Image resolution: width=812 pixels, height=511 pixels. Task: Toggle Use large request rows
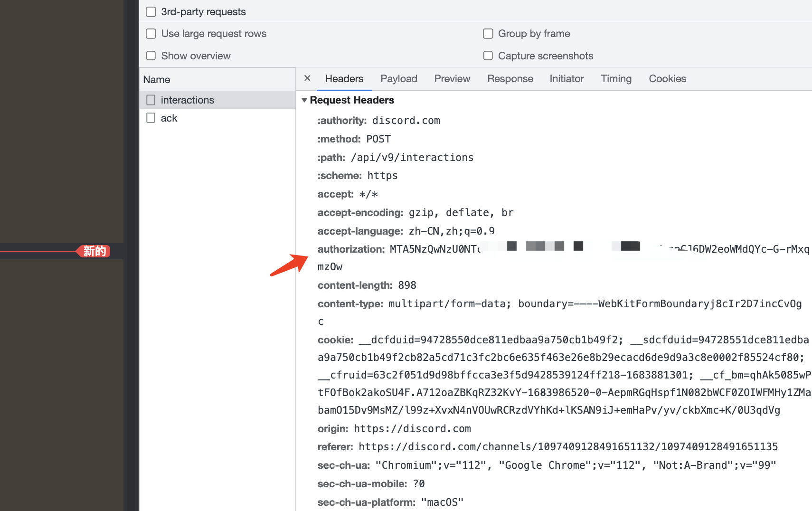(x=151, y=34)
